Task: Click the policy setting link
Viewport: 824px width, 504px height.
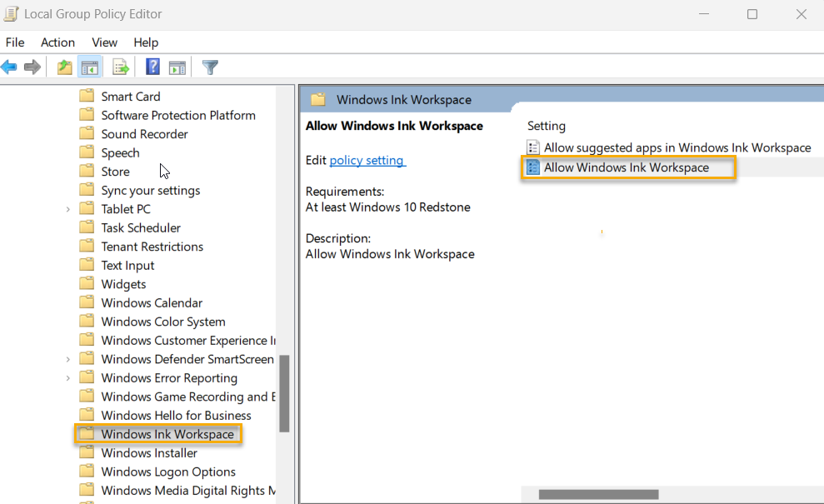Action: (367, 160)
